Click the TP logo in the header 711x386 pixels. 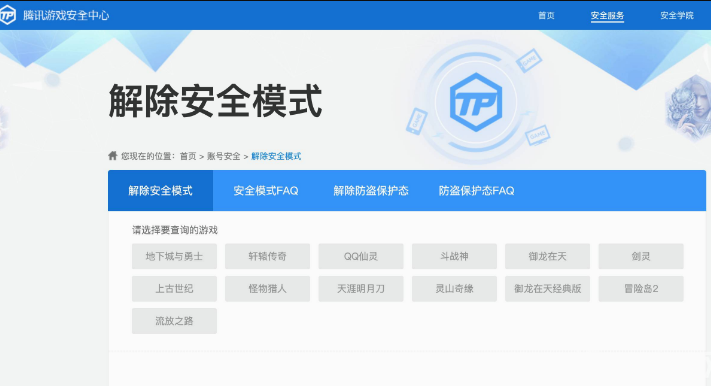7,15
